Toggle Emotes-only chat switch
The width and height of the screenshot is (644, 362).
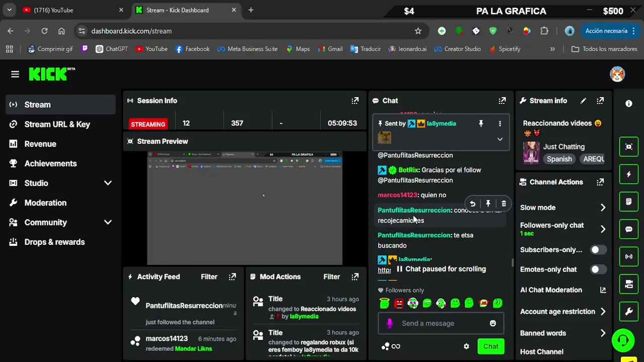598,269
